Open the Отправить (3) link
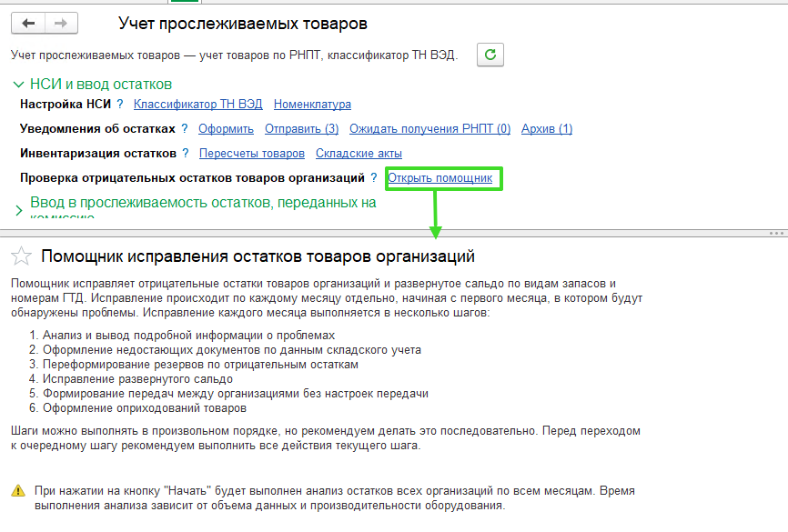 301,128
